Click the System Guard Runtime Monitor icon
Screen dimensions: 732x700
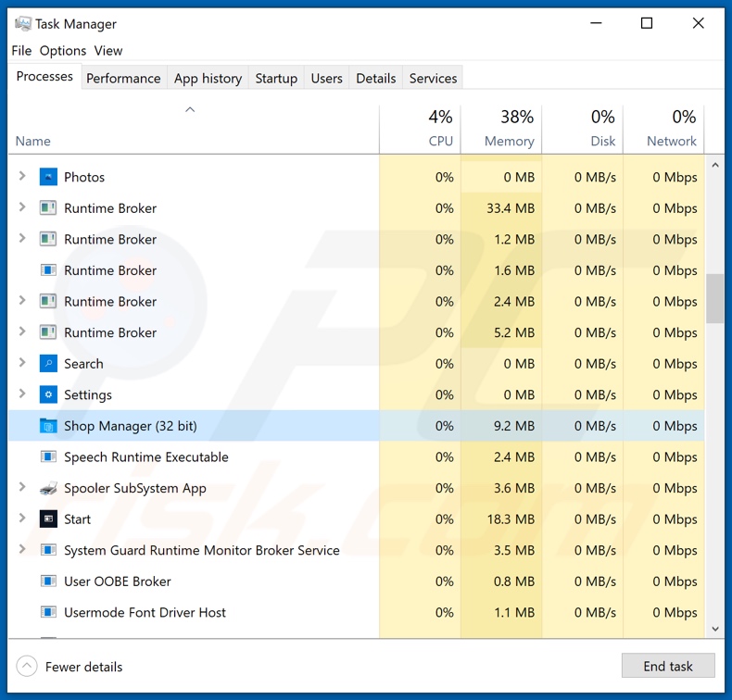[x=48, y=550]
